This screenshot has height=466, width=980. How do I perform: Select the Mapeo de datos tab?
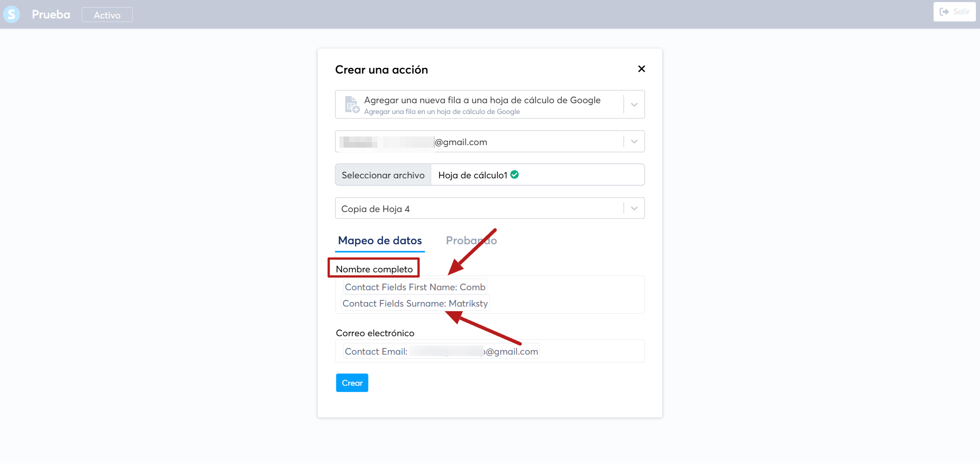(380, 241)
